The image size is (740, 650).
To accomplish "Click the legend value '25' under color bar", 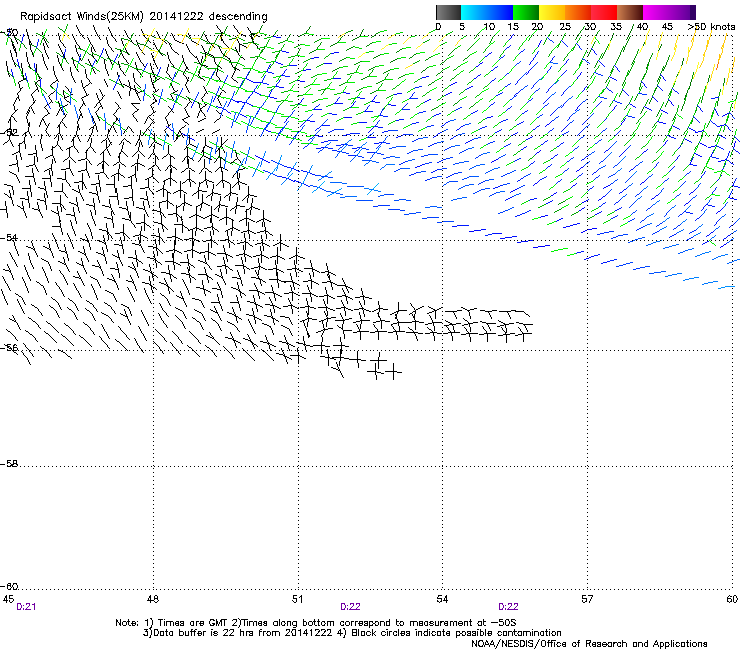I will (x=565, y=27).
